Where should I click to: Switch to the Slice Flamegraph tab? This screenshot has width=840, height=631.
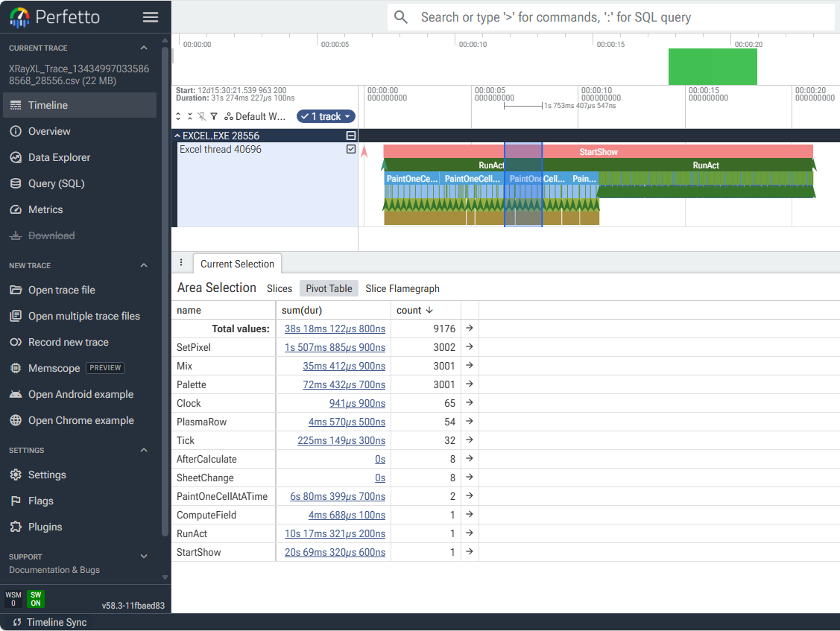(x=402, y=289)
